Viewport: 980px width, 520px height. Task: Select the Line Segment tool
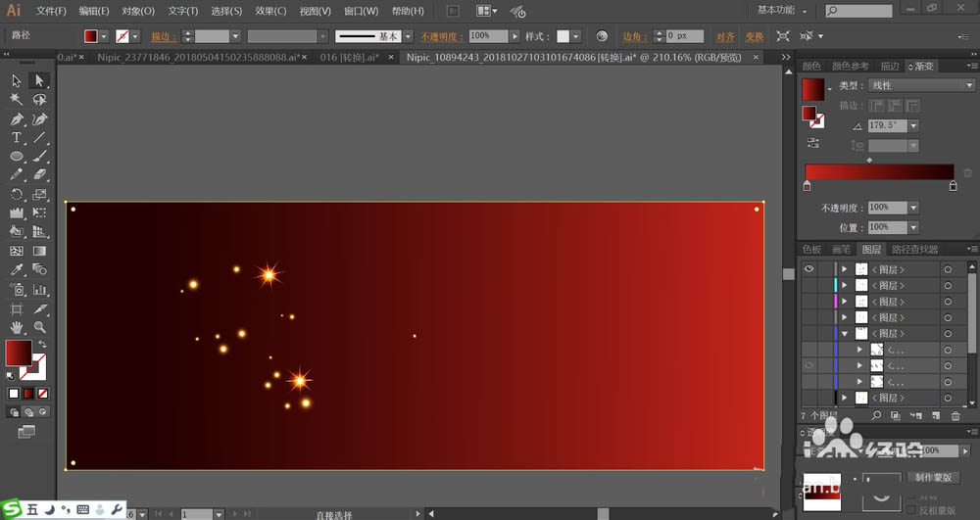pos(39,137)
